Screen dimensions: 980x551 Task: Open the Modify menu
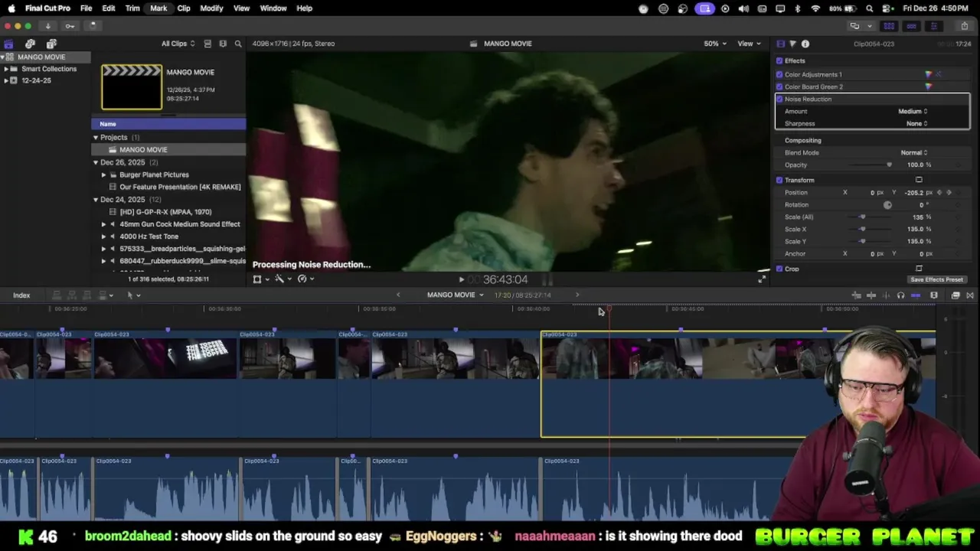point(211,8)
